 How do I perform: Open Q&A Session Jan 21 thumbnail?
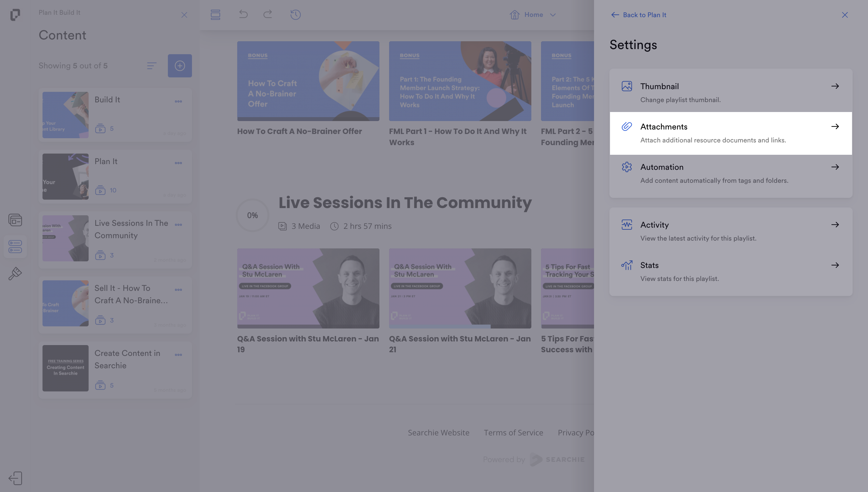460,288
